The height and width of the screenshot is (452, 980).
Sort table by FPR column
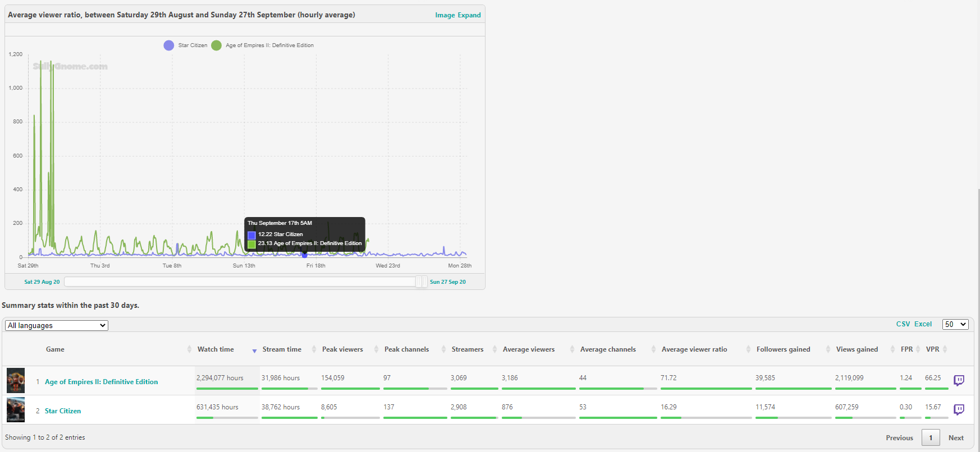click(x=906, y=349)
